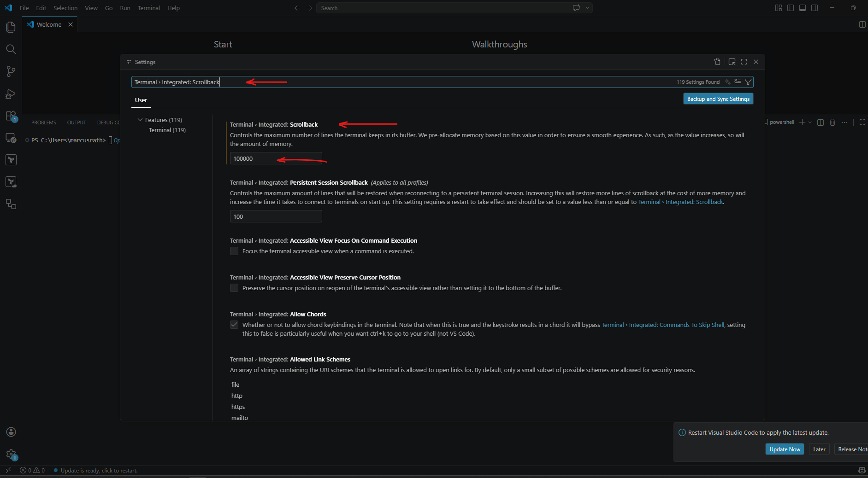Open the Remote Explorer view
Viewport: 868px width, 478px height.
pyautogui.click(x=11, y=138)
